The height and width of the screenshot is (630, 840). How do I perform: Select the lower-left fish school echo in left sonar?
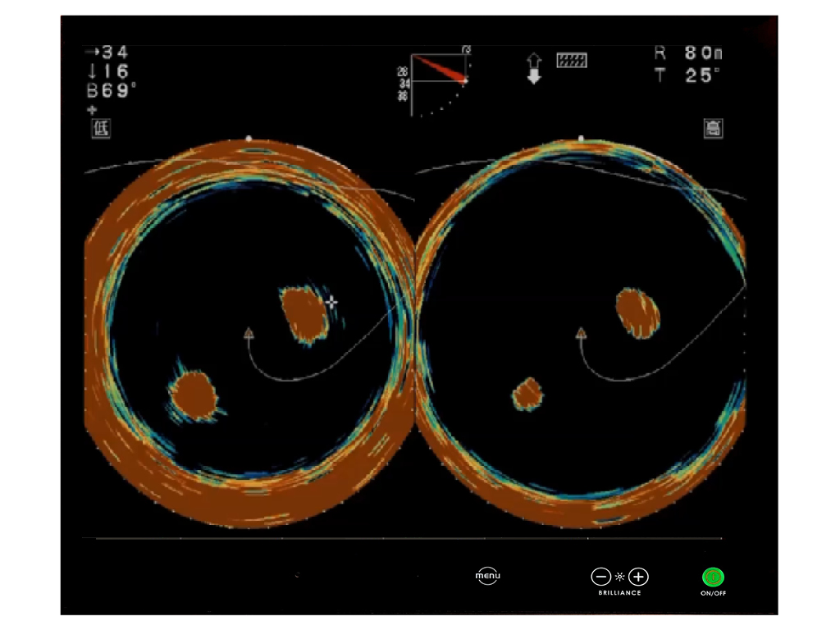[194, 395]
